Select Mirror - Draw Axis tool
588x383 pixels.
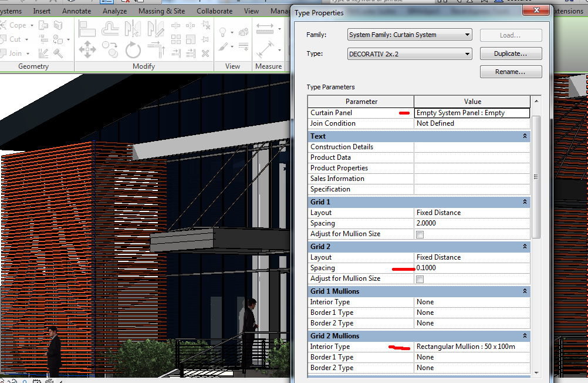156,29
